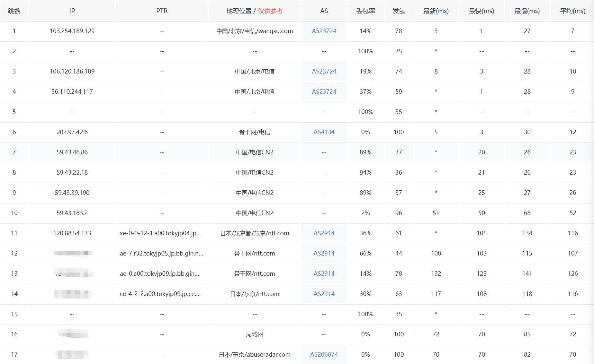Select PTR ae-0.a00.tokyjp09.jp.bb.gin....

[x=160, y=273]
